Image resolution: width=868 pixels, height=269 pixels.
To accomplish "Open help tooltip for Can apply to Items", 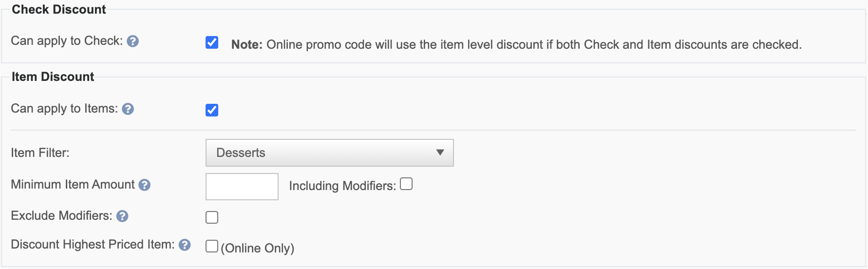I will [x=128, y=109].
